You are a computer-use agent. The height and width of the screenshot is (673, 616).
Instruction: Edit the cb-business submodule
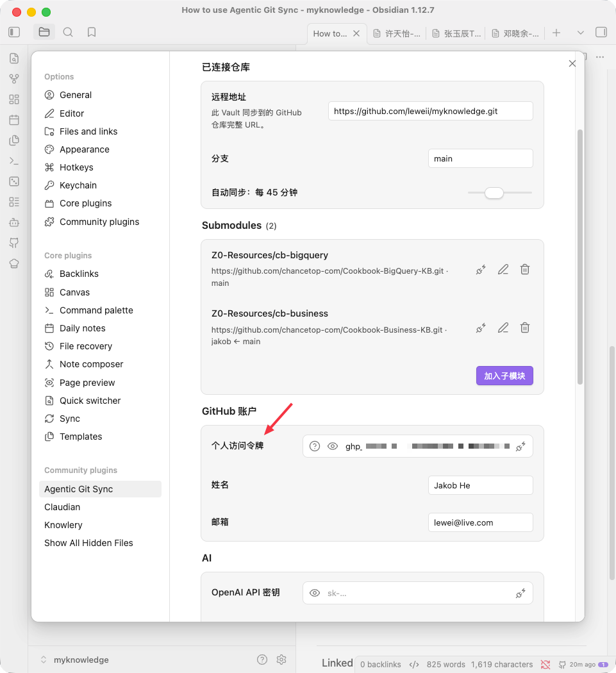point(503,328)
